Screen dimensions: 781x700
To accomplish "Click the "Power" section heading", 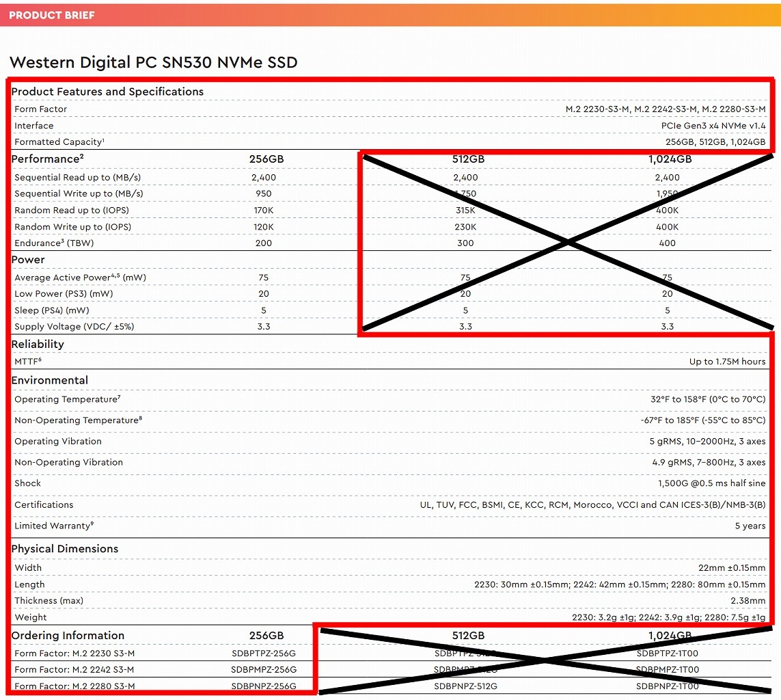I will coord(28,260).
